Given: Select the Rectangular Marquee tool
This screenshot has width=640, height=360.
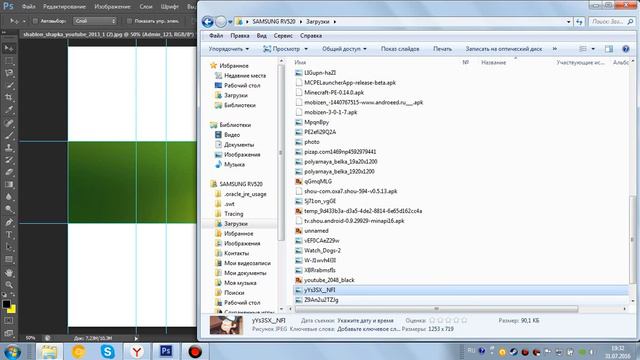Looking at the screenshot, I should click(x=9, y=61).
